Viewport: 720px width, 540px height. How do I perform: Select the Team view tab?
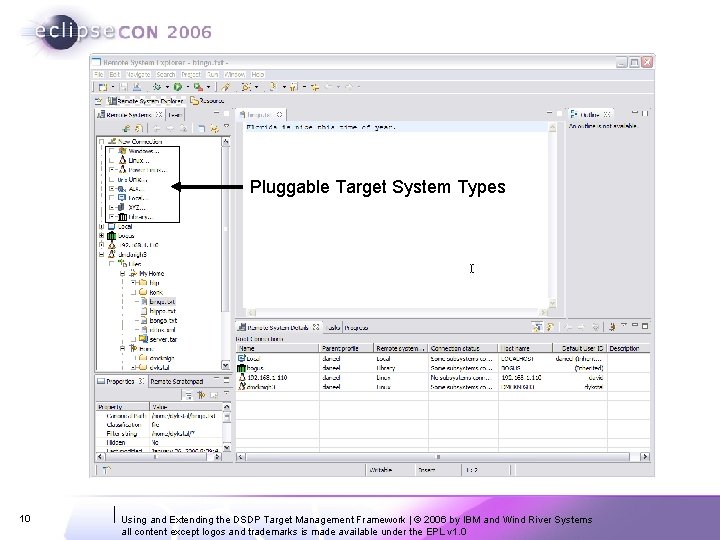(x=174, y=115)
